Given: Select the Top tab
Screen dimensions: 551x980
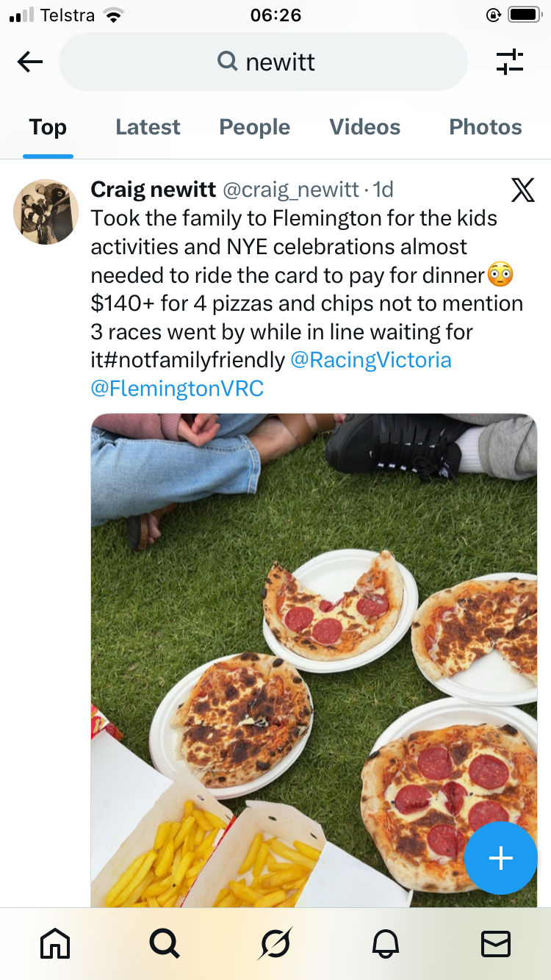Looking at the screenshot, I should [x=48, y=127].
